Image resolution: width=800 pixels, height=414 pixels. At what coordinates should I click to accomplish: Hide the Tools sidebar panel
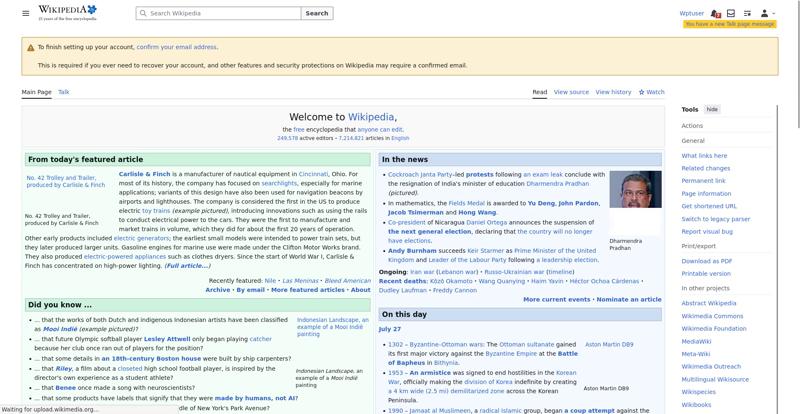[712, 109]
